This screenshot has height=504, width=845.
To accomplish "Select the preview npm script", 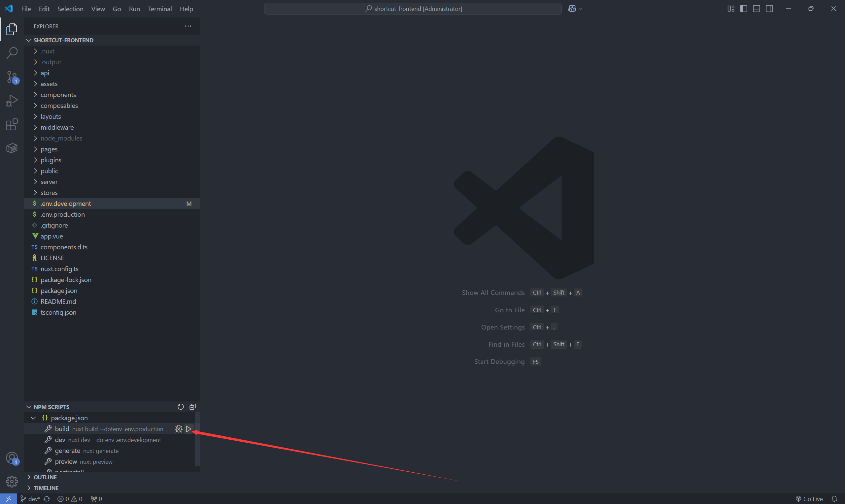I will 109,461.
